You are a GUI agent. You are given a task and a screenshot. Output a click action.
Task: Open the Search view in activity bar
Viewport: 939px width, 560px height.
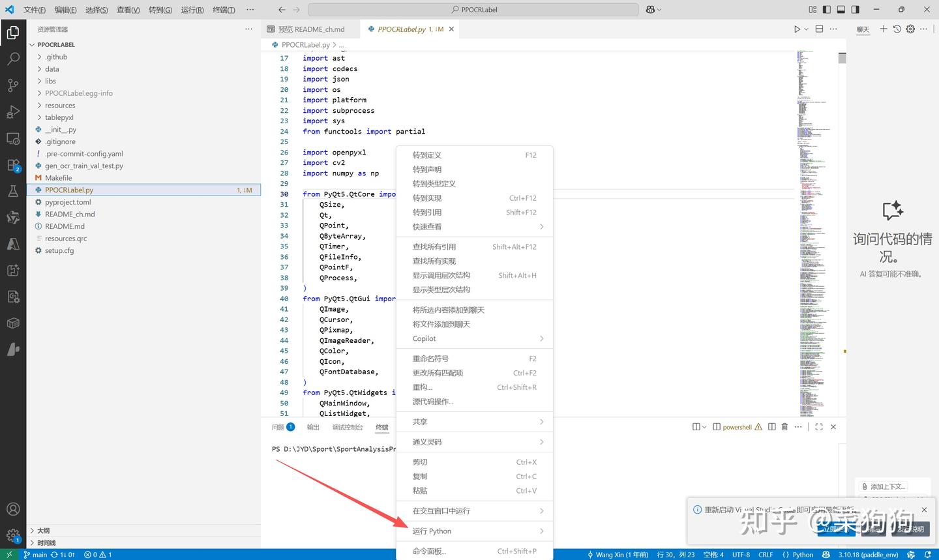click(13, 59)
